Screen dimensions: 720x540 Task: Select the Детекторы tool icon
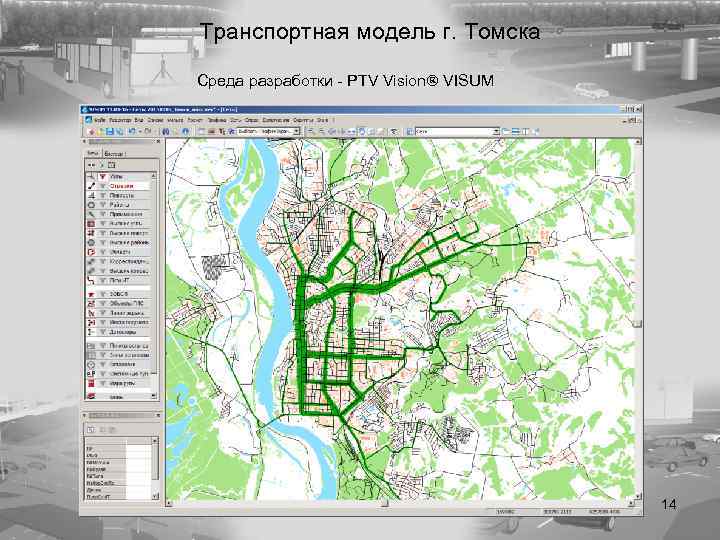91,332
